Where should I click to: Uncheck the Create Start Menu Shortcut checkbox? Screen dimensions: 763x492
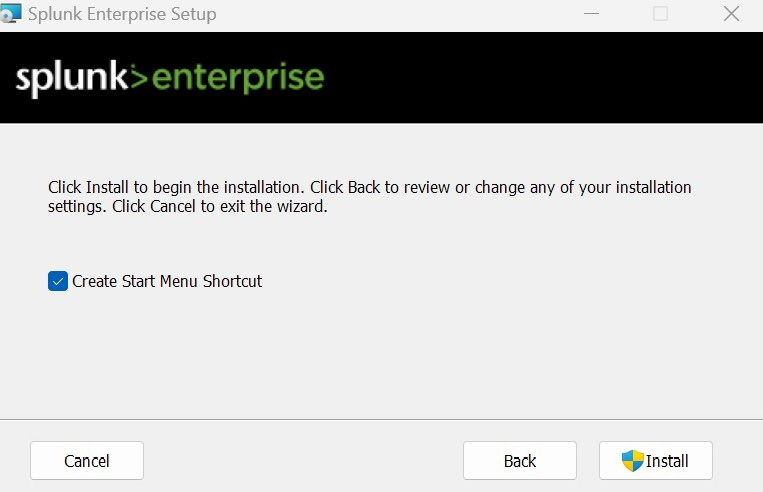point(58,281)
